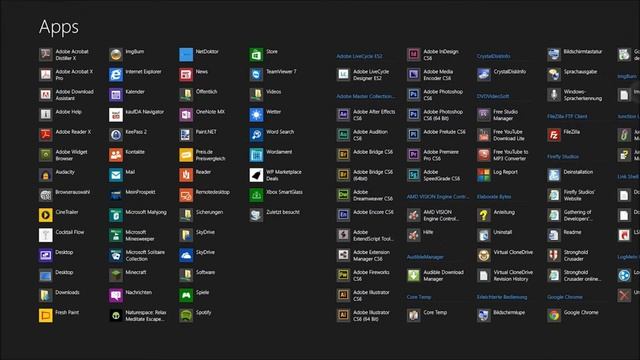Launch Adobe SpeedGrade CS6 icon
This screenshot has width=640, height=360.
[413, 175]
